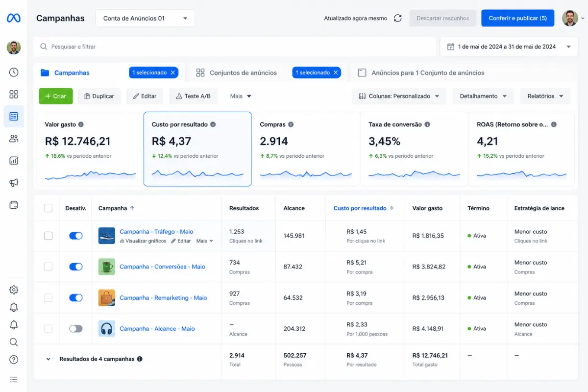Open the Conta de Anúncios 01 dropdown
This screenshot has width=588, height=392.
click(145, 18)
